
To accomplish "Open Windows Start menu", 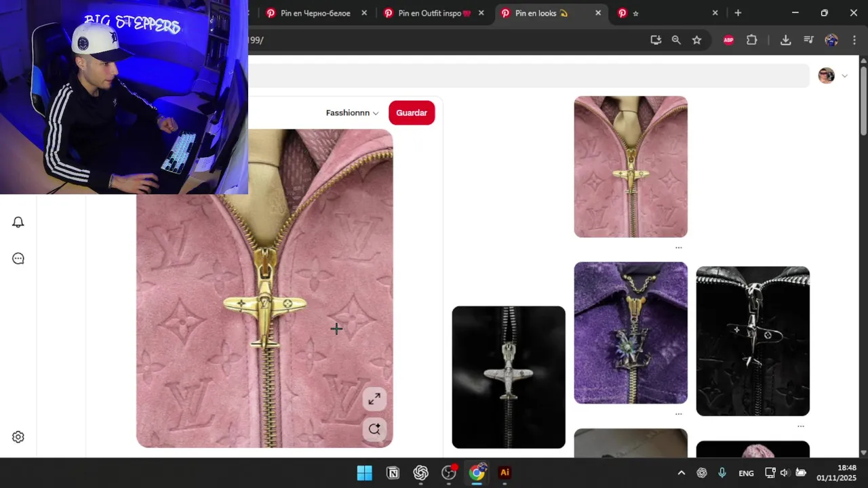I will click(x=364, y=473).
